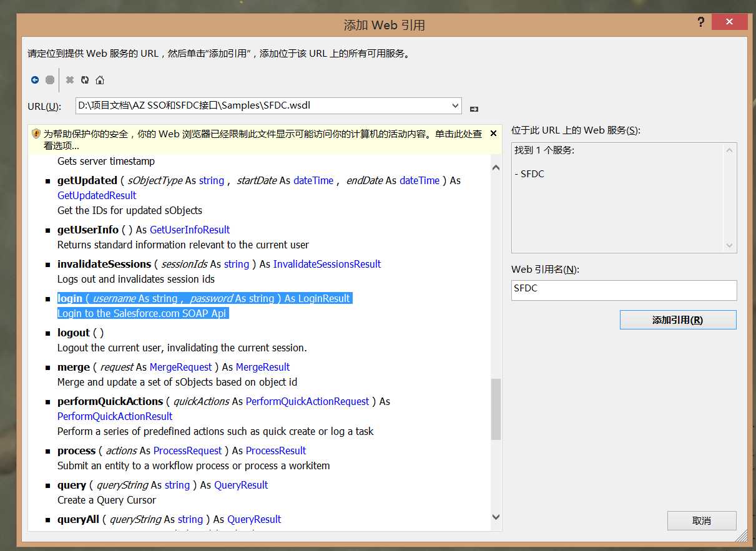Image resolution: width=756 pixels, height=551 pixels.
Task: Open the MergeRequest type link
Action: [x=180, y=367]
